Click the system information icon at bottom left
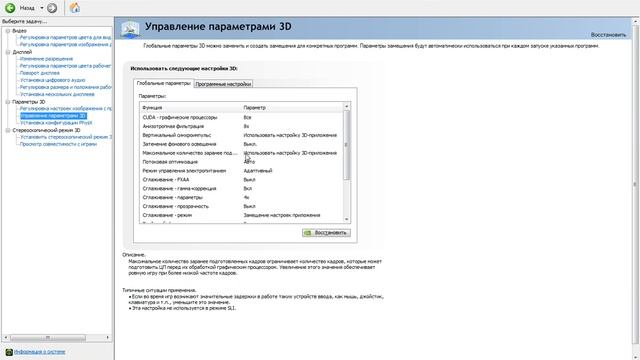The width and height of the screenshot is (640, 360). point(9,352)
